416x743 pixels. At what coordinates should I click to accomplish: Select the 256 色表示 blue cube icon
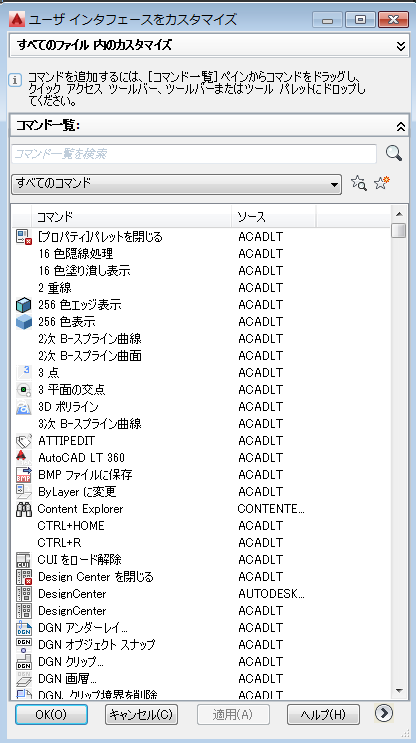[x=23, y=322]
